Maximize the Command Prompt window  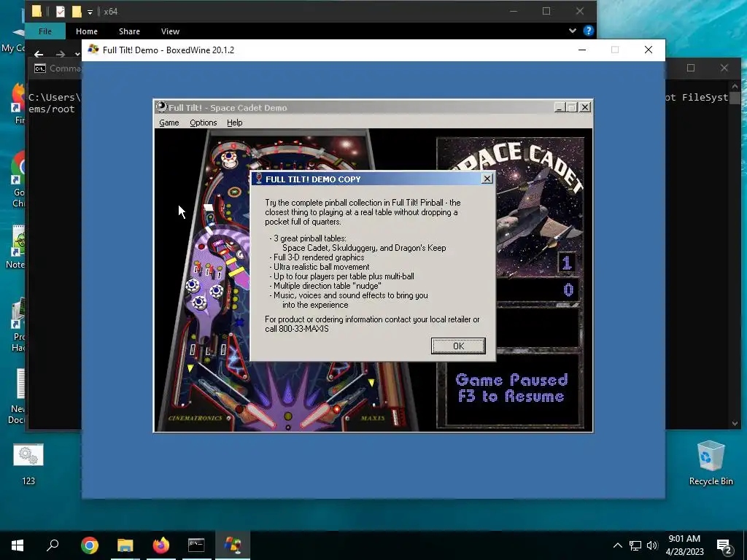pyautogui.click(x=691, y=68)
